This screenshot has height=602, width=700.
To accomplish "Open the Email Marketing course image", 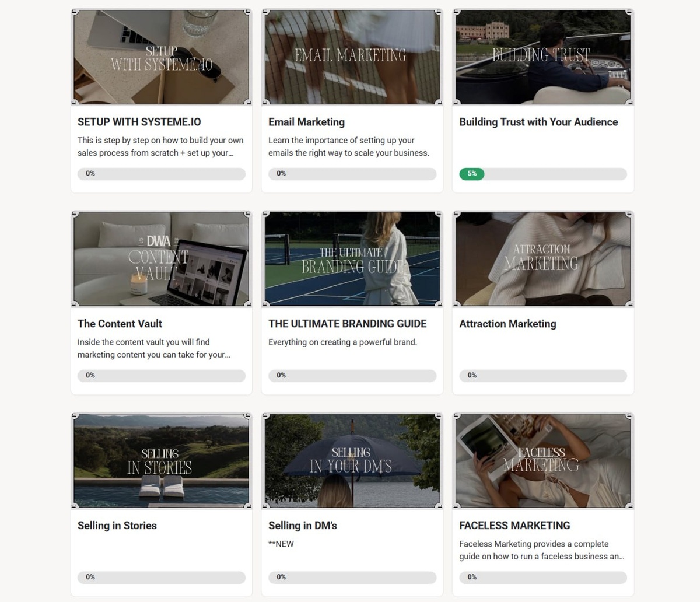I will point(352,57).
